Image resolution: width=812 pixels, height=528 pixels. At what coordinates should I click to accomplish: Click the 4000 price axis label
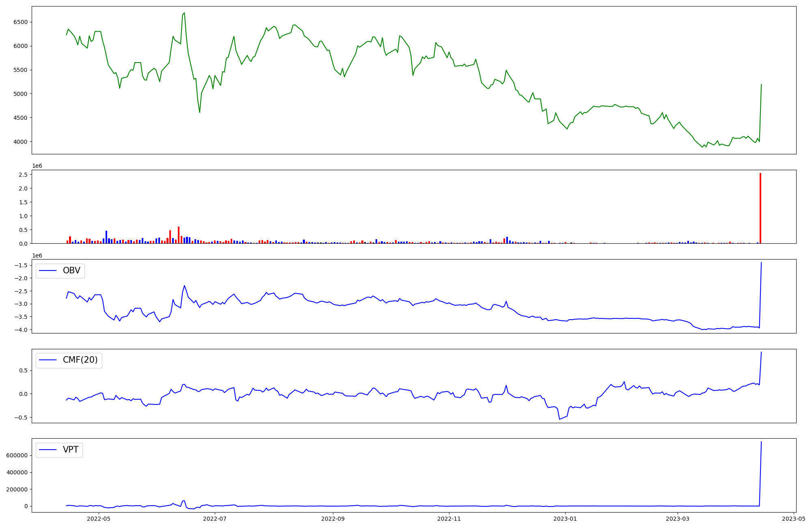coord(20,142)
